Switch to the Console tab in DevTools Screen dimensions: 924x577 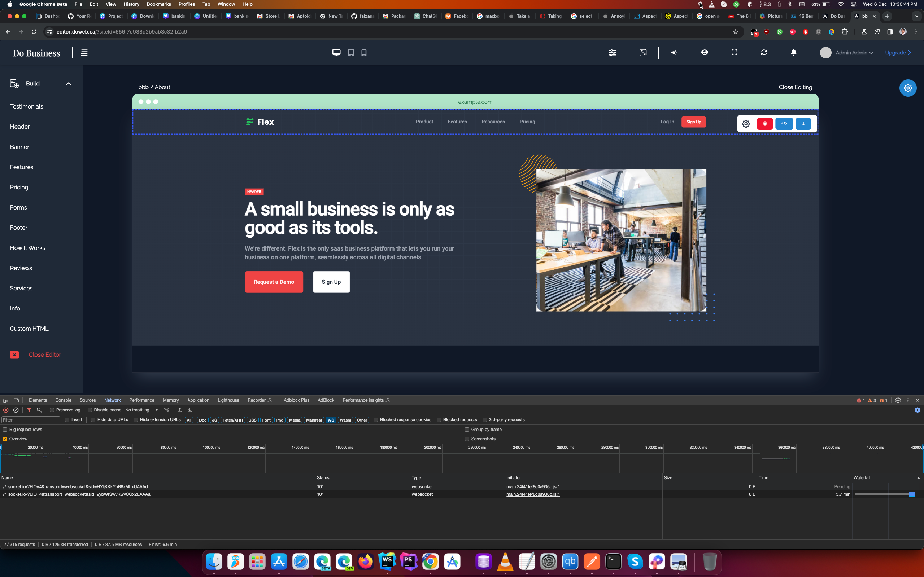63,400
